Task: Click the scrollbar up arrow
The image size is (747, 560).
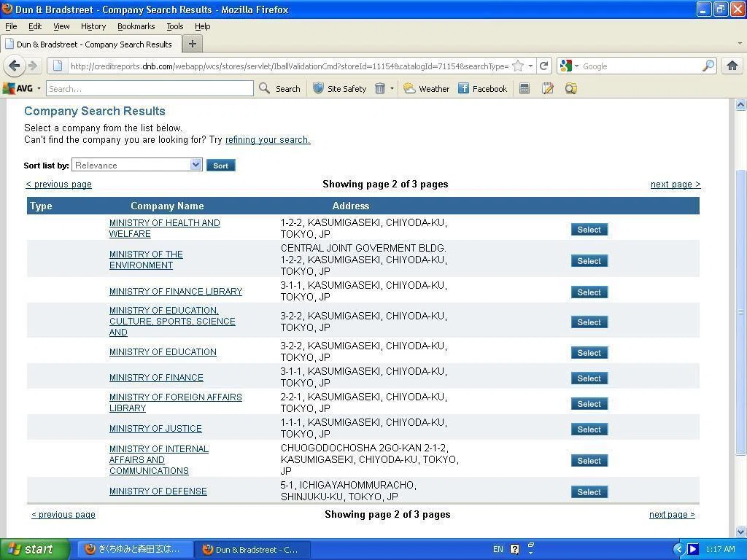Action: tap(740, 105)
